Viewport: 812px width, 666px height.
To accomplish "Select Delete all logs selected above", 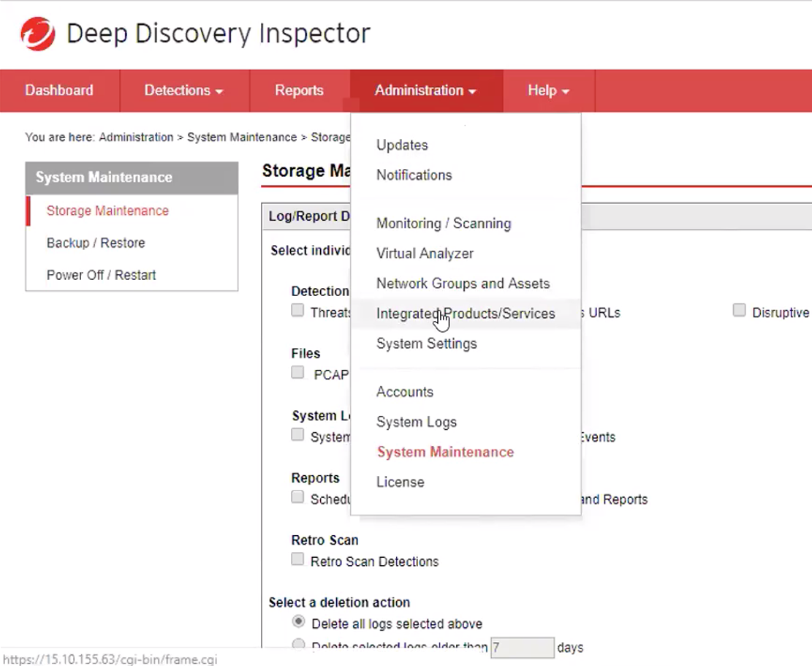I will click(298, 621).
